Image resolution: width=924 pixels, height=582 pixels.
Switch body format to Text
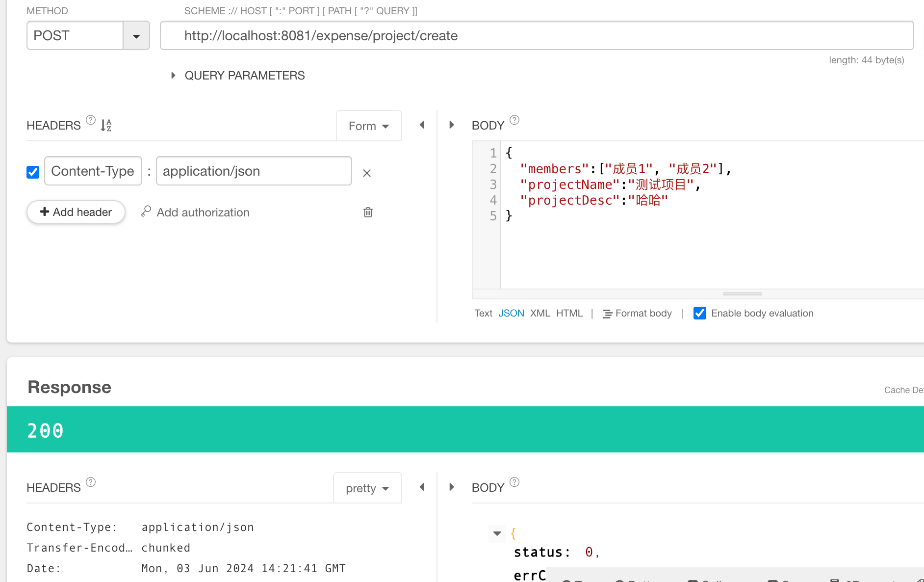pos(483,313)
